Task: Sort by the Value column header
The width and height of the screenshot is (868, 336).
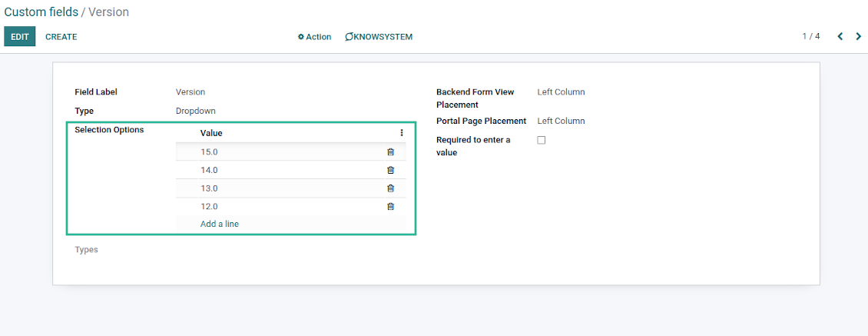Action: click(x=211, y=133)
